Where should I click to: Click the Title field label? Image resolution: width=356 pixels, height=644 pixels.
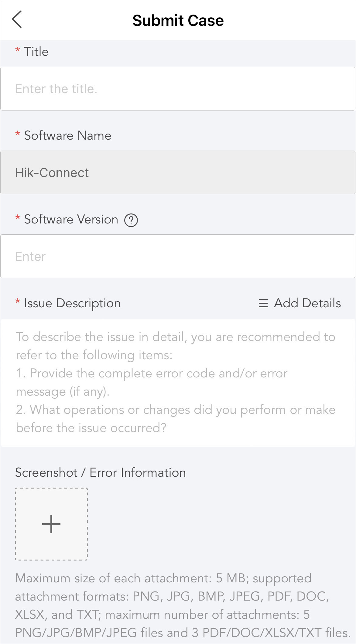(36, 52)
